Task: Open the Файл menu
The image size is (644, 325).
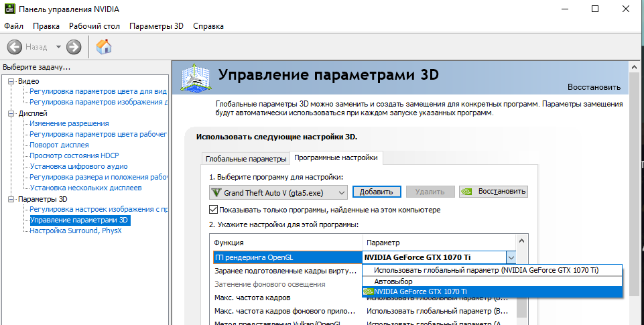Action: (x=13, y=26)
